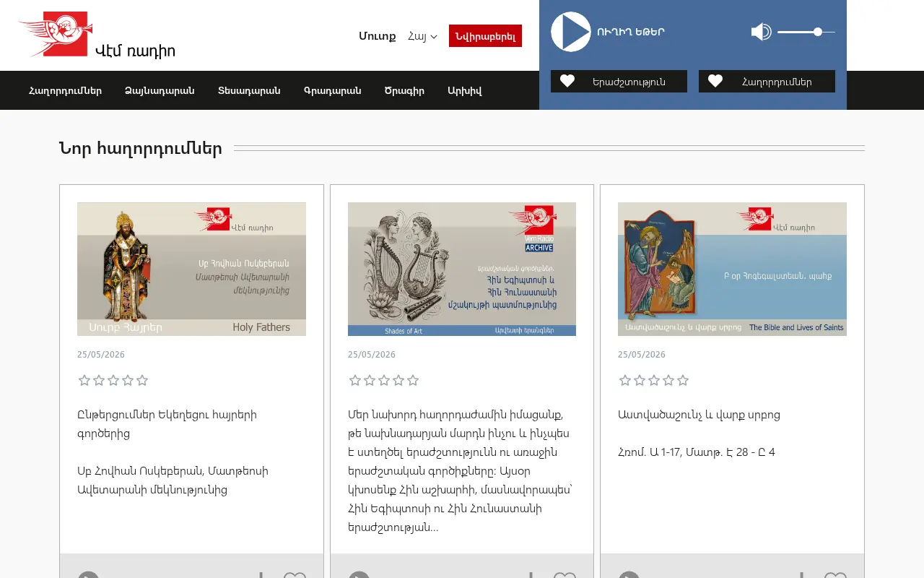The width and height of the screenshot is (924, 578).
Task: Rate the Shades of Art program one star
Action: (355, 380)
